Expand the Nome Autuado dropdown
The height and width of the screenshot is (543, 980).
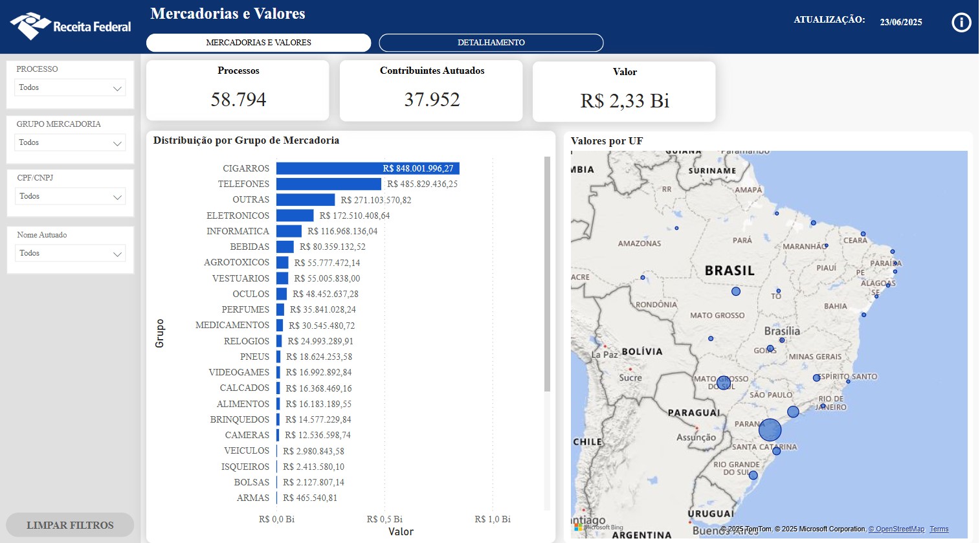coord(70,254)
